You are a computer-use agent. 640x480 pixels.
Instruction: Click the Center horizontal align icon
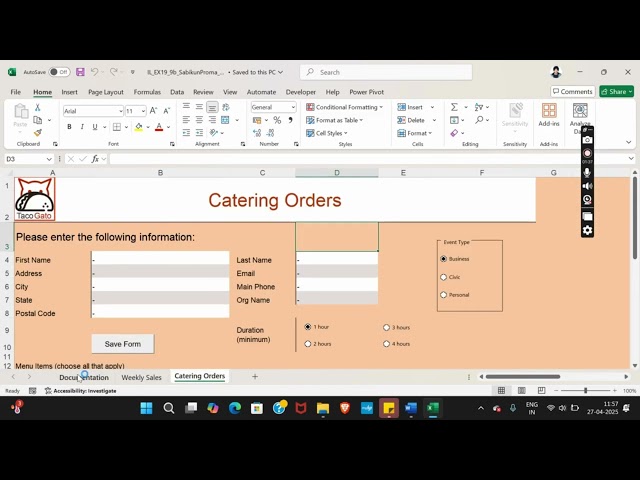(199, 120)
